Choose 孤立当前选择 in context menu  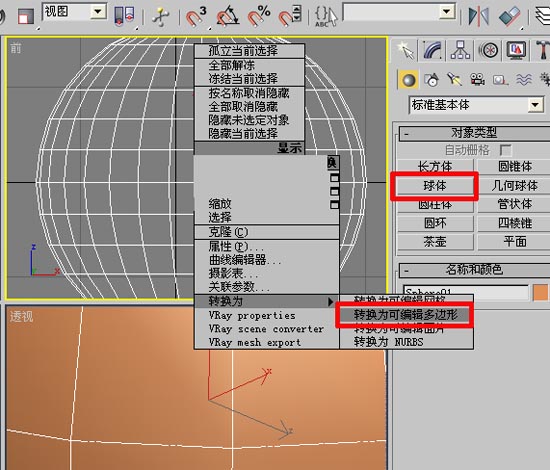249,51
